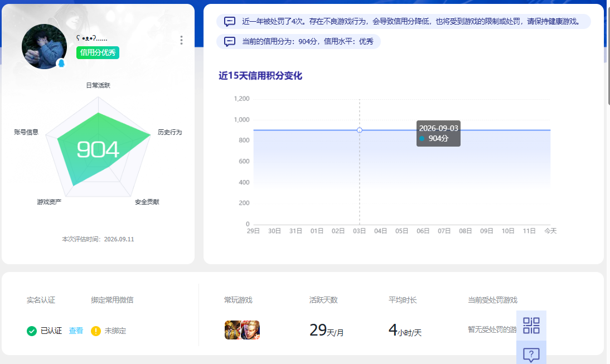Open the help question bubble button
Image resolution: width=610 pixels, height=364 pixels.
[531, 353]
